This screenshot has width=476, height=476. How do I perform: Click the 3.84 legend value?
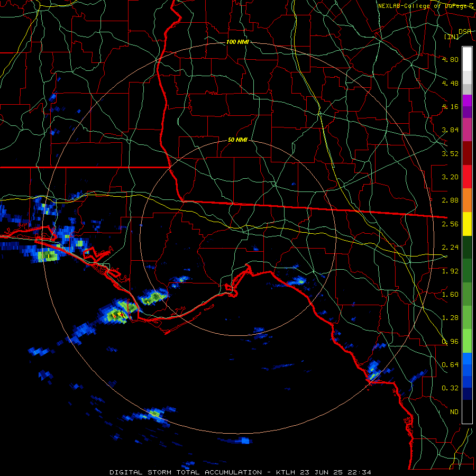[x=450, y=130]
